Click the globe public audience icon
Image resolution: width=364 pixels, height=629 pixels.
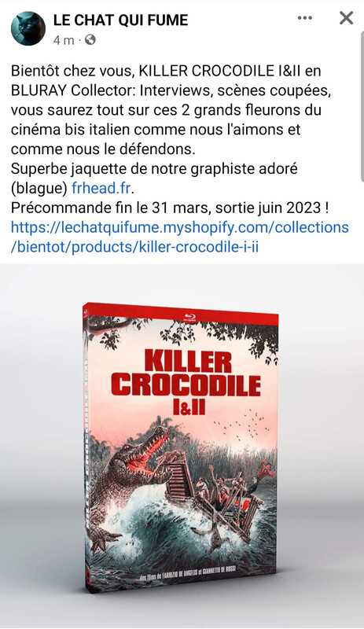[90, 40]
